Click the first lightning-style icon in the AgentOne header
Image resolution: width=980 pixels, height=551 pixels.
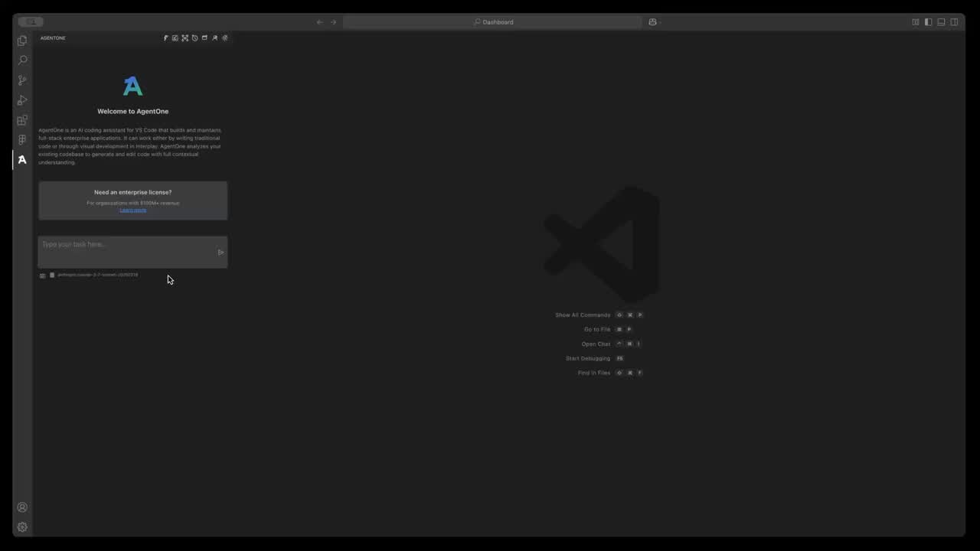click(x=165, y=37)
